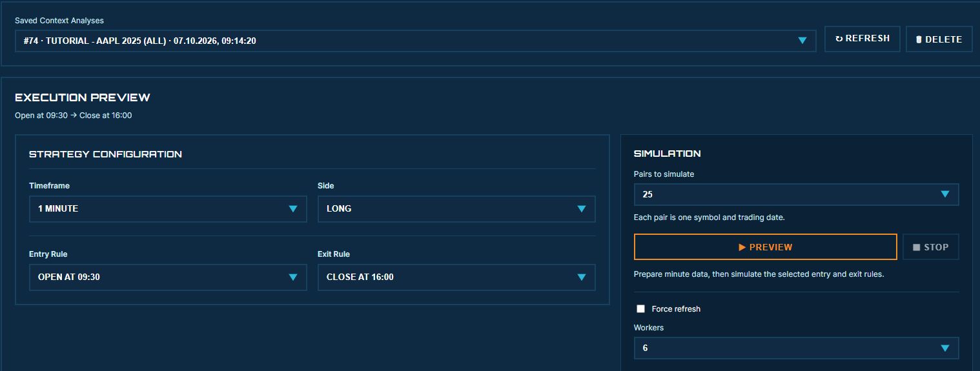Open the Workers dropdown showing 6
980x371 pixels.
tap(796, 348)
